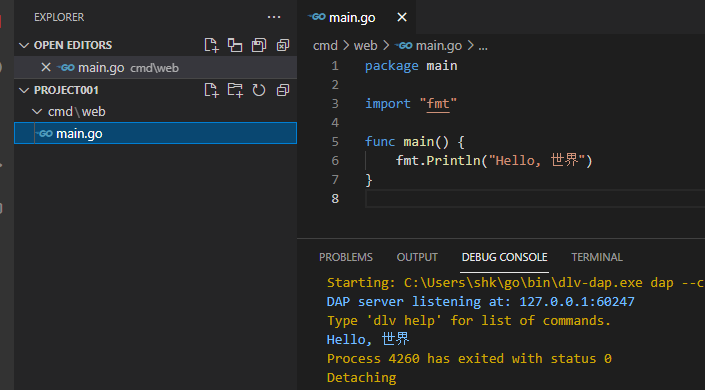Collapse the PROJECT001 section

(24, 90)
